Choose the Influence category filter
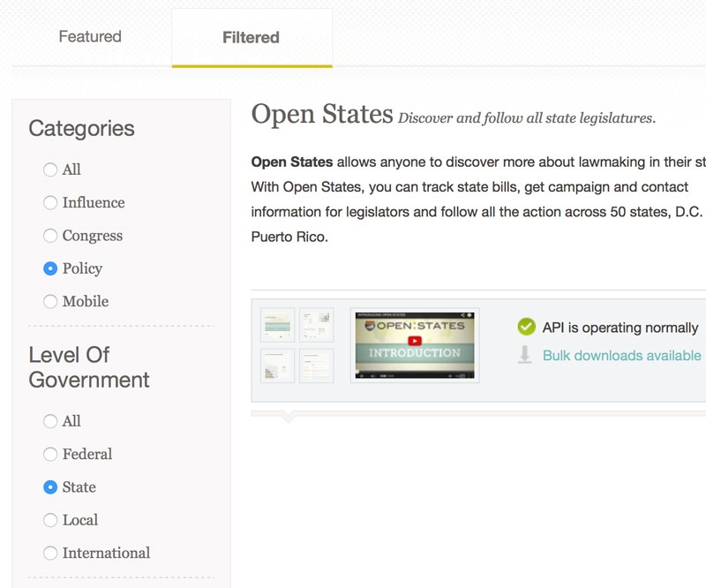 pyautogui.click(x=50, y=203)
